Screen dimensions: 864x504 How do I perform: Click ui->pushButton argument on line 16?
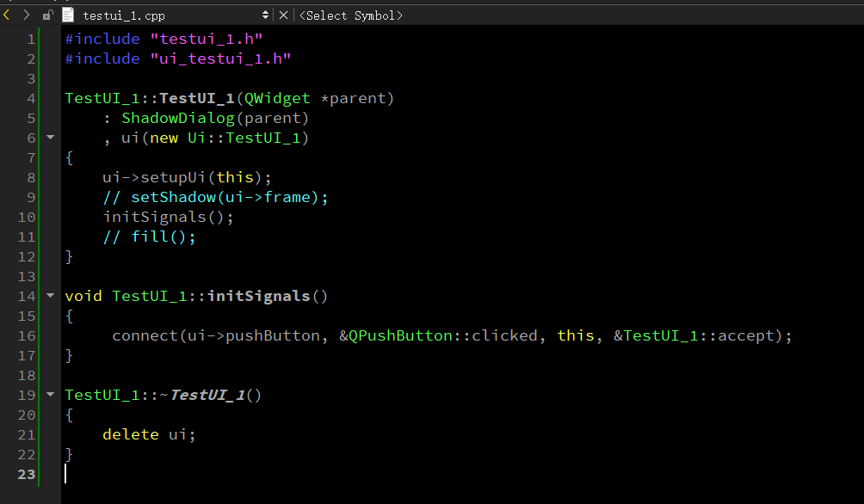coord(254,336)
